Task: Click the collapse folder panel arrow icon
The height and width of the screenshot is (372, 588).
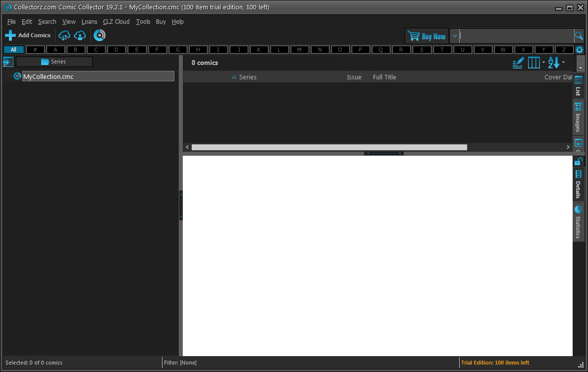Action: [8, 62]
